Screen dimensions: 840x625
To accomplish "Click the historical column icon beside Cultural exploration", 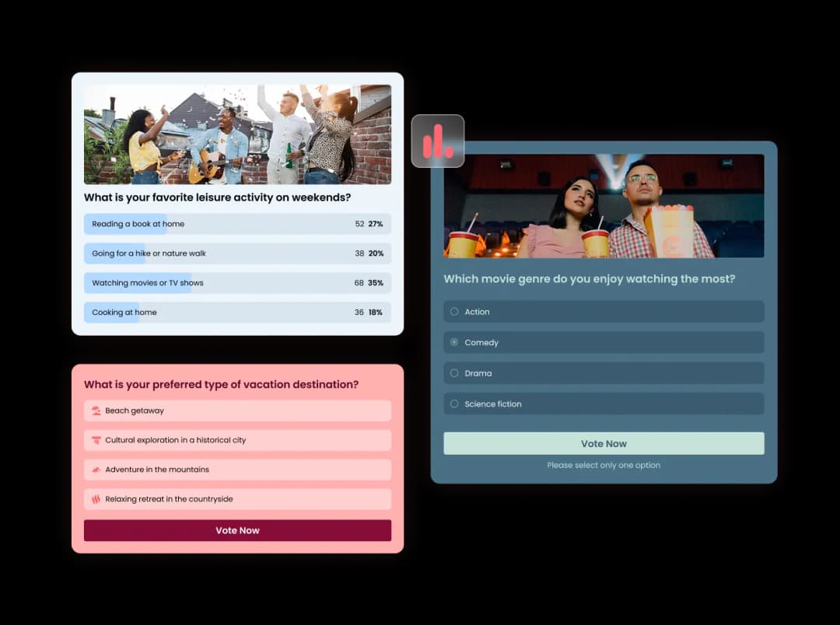I will [x=96, y=440].
